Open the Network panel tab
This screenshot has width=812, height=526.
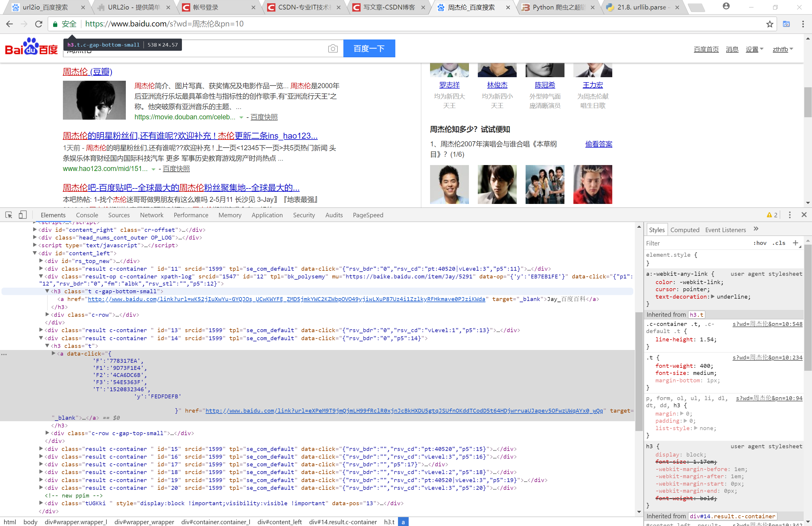[151, 215]
